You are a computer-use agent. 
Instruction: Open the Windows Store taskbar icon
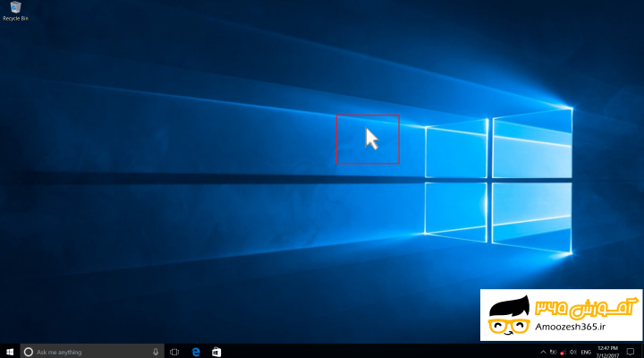(x=216, y=352)
